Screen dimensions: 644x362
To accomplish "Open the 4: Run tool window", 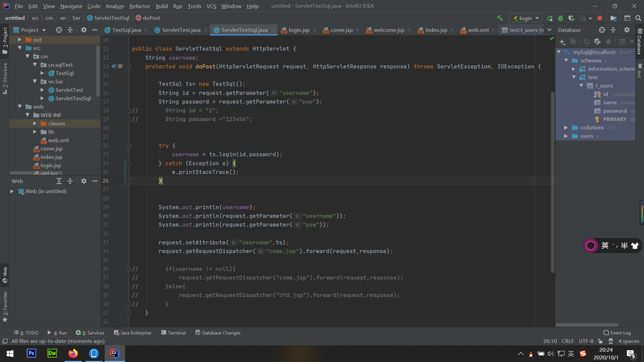I will point(57,333).
